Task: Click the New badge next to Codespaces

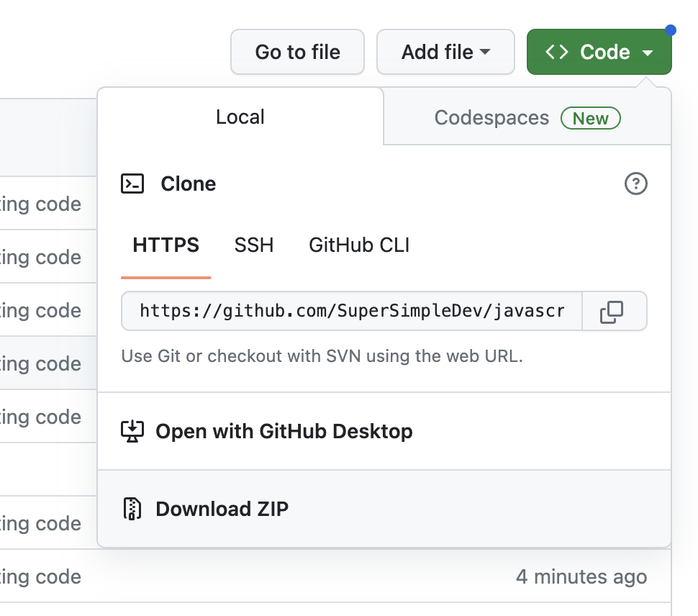Action: pyautogui.click(x=590, y=118)
